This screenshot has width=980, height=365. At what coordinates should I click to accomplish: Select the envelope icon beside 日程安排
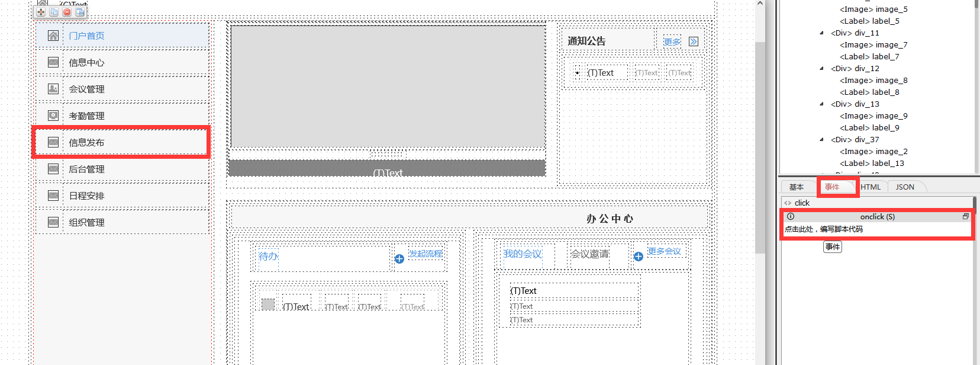click(x=53, y=196)
